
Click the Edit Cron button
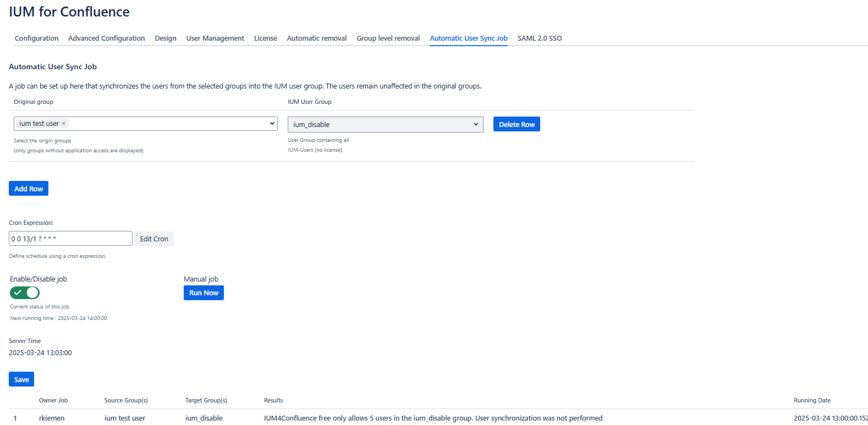(154, 239)
